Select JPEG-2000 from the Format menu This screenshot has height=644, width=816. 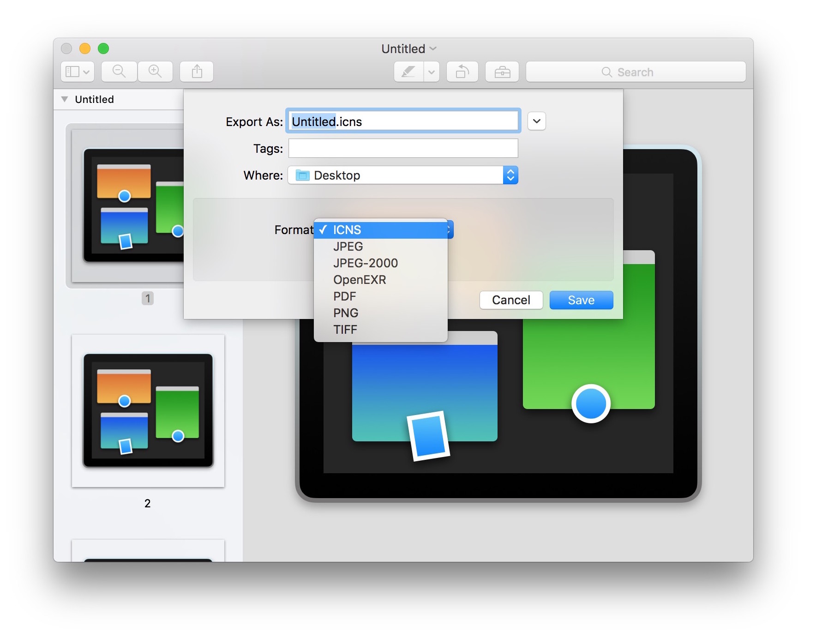365,263
